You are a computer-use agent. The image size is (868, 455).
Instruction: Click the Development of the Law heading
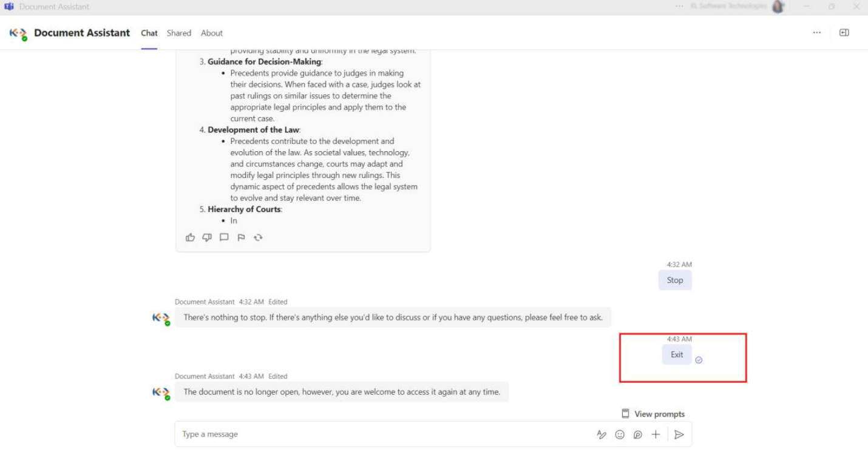[x=254, y=130]
